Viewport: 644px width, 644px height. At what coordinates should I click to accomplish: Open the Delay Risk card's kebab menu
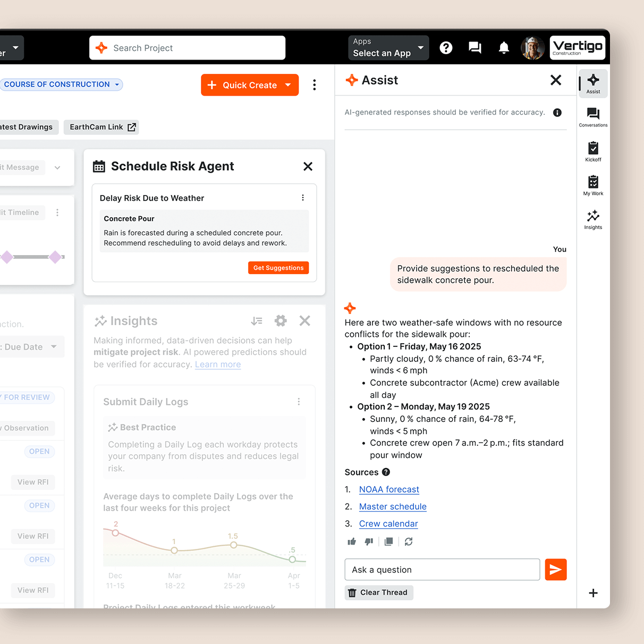click(x=303, y=197)
